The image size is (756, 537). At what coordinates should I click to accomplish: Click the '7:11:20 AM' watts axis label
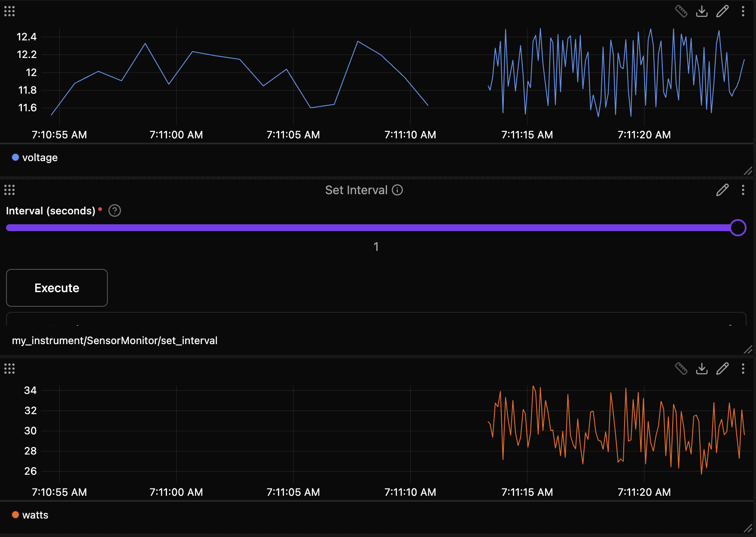pyautogui.click(x=644, y=492)
